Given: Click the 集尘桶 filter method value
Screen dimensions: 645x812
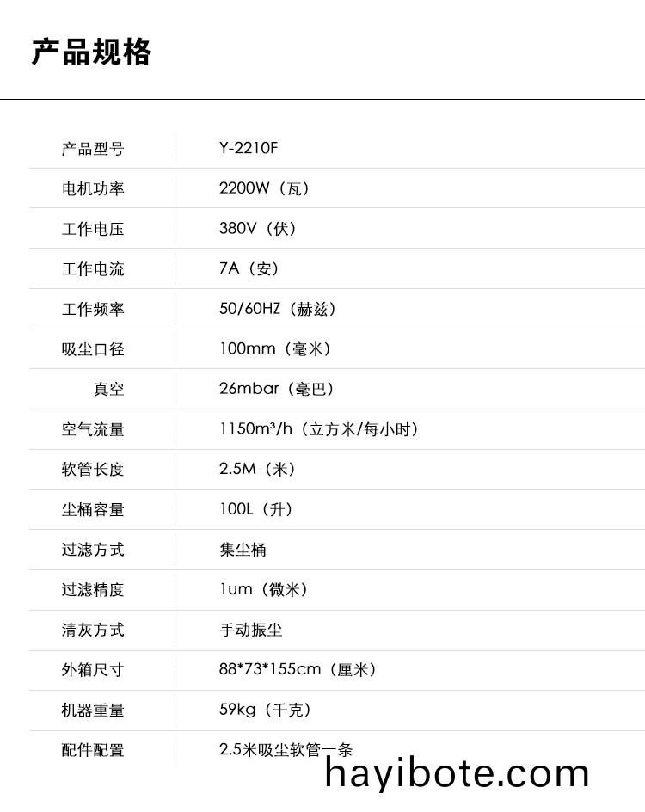Looking at the screenshot, I should (243, 550).
